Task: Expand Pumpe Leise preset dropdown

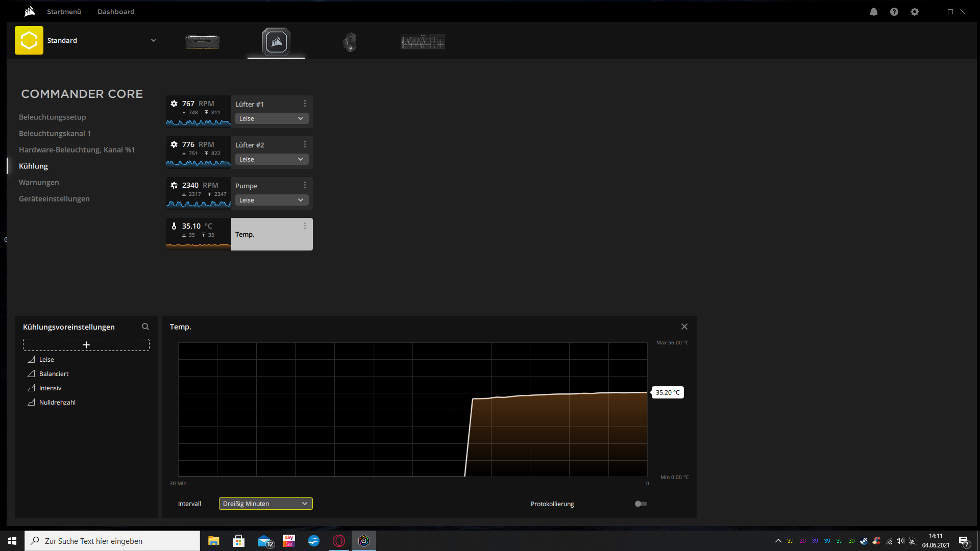Action: [272, 200]
